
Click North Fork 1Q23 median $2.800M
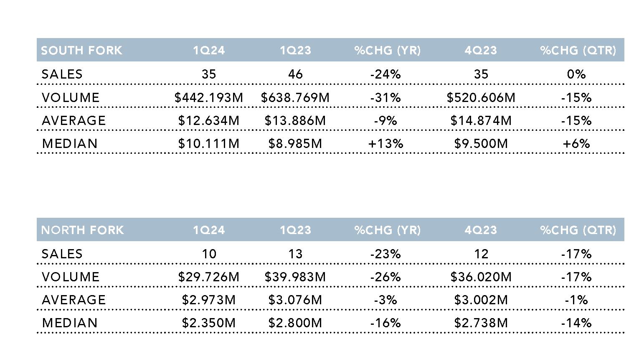(x=295, y=323)
